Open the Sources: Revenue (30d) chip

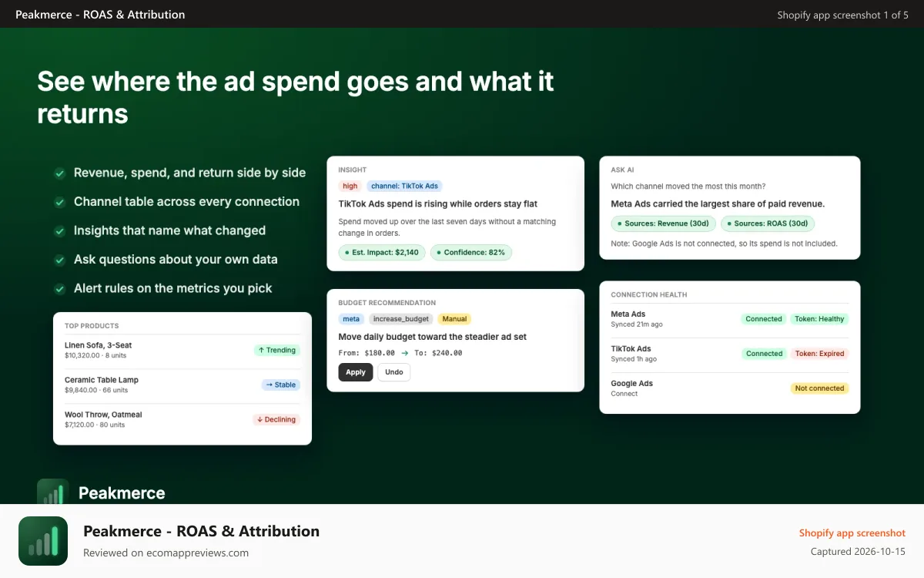pos(664,223)
